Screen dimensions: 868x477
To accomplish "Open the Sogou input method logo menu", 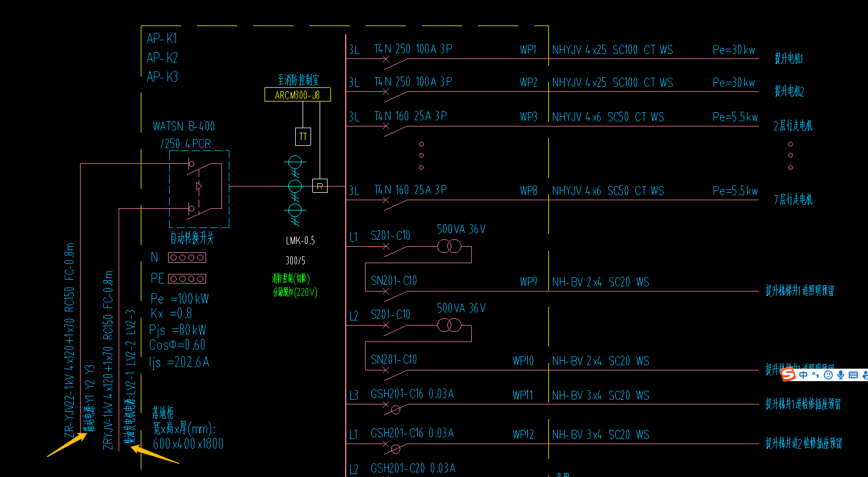I will click(x=789, y=374).
